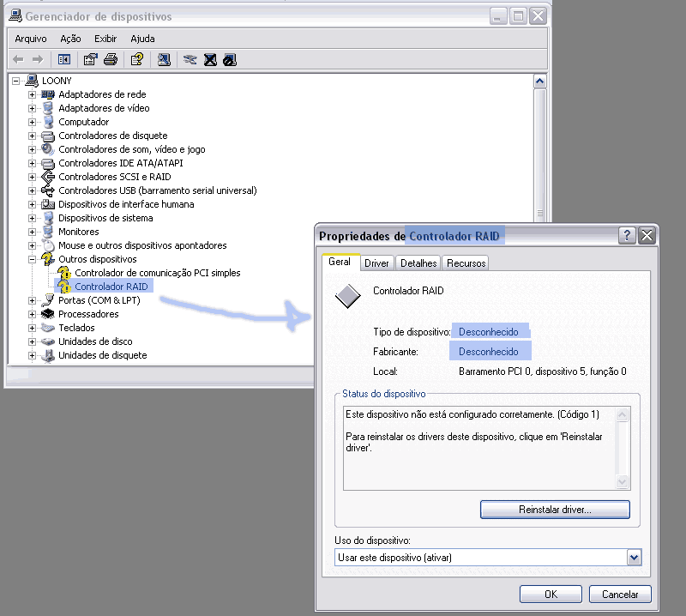Select Dispositivos de interface humana item
Image resolution: width=686 pixels, height=616 pixels.
pyautogui.click(x=126, y=204)
